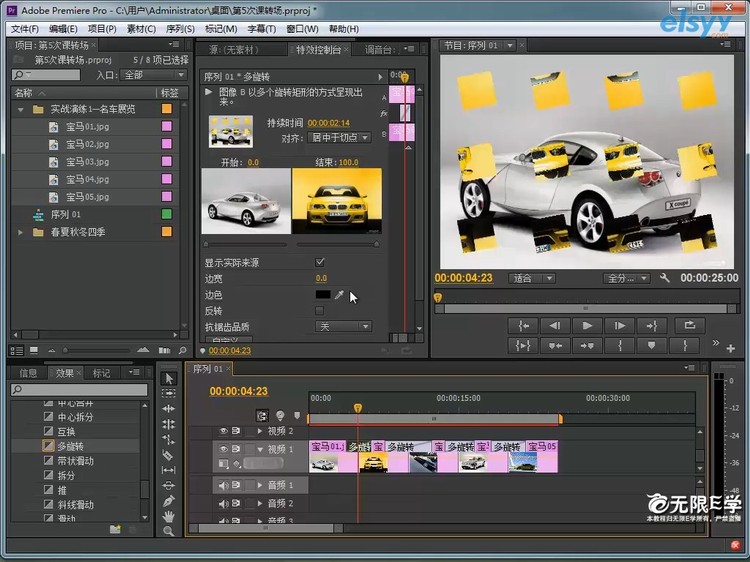Select the Pen tool
Screen dimensions: 750x562
[168, 501]
